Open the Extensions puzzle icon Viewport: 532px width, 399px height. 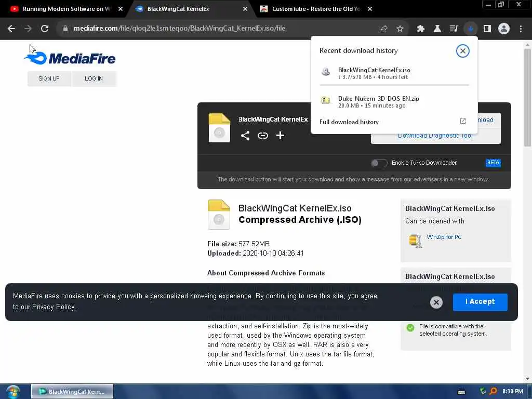click(421, 29)
